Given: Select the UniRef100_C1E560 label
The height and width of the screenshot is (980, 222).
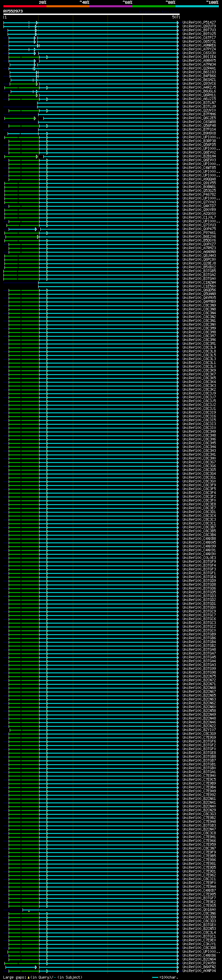Looking at the screenshot, I should [199, 286].
